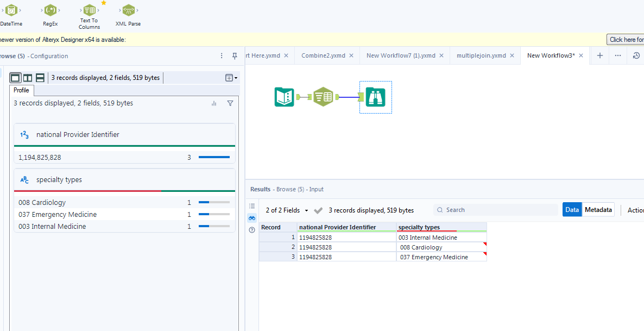Select the Browse tool on the canvas

coord(375,97)
